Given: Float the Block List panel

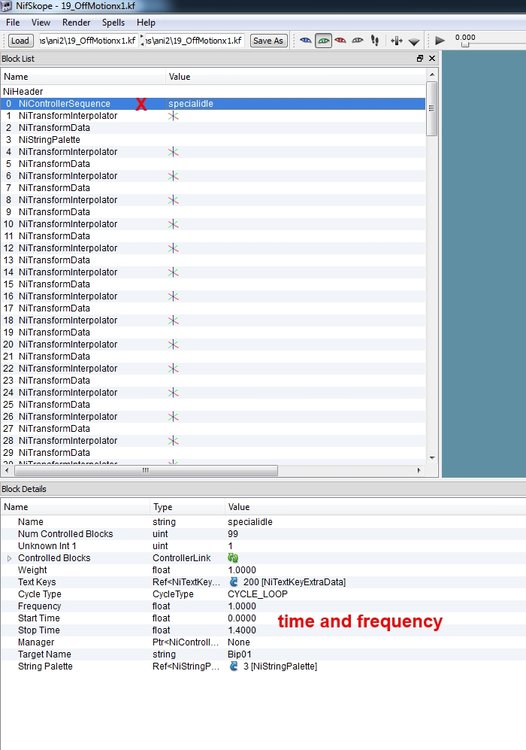Looking at the screenshot, I should pyautogui.click(x=420, y=58).
